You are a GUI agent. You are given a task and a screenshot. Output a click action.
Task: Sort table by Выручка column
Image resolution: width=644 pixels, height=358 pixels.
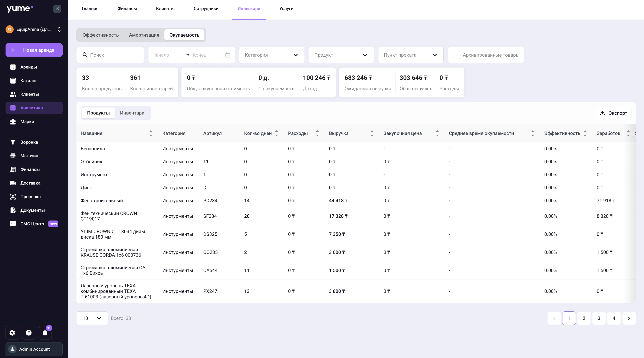pos(372,133)
